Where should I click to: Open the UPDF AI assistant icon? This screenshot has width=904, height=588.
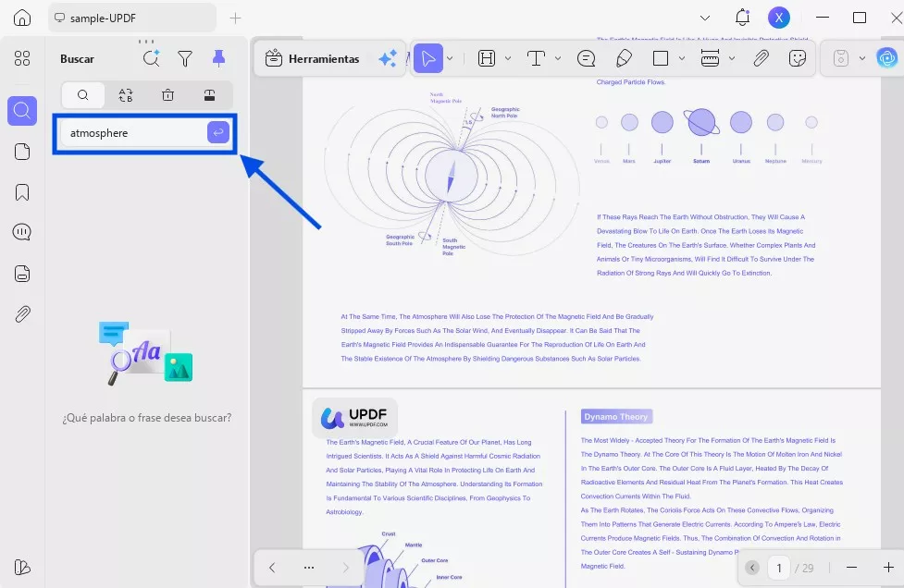(886, 58)
